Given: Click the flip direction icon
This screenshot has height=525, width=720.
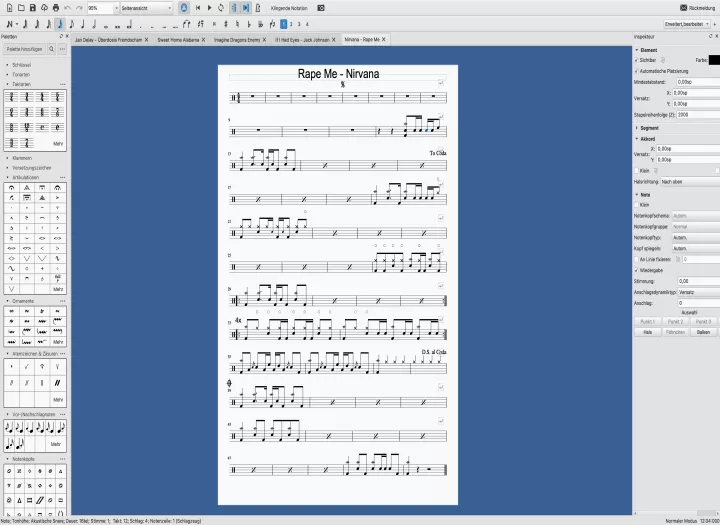Looking at the screenshot, I should coord(272,24).
